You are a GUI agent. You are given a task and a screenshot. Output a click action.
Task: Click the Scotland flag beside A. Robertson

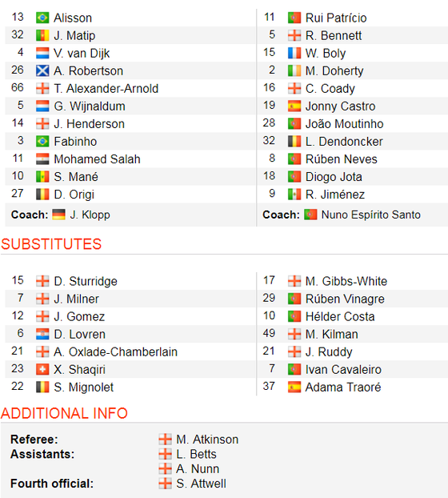(x=42, y=70)
